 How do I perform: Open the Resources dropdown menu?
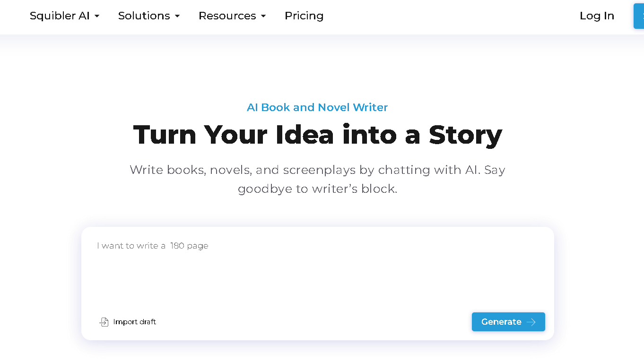click(227, 16)
